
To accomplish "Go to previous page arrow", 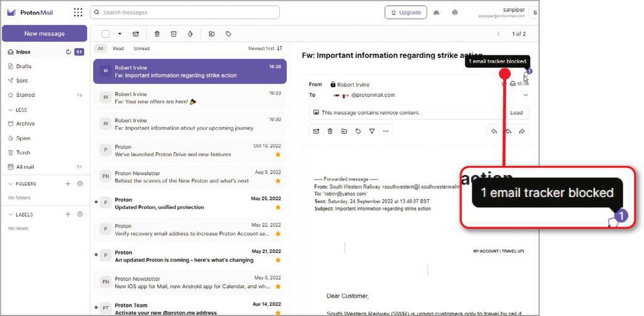I will pyautogui.click(x=499, y=34).
